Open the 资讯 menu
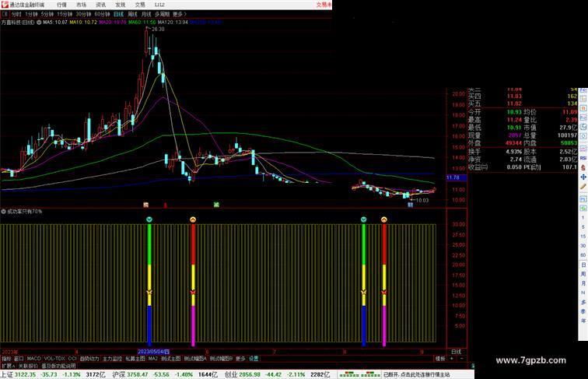Viewport: 588px width, 379px height. (x=100, y=5)
